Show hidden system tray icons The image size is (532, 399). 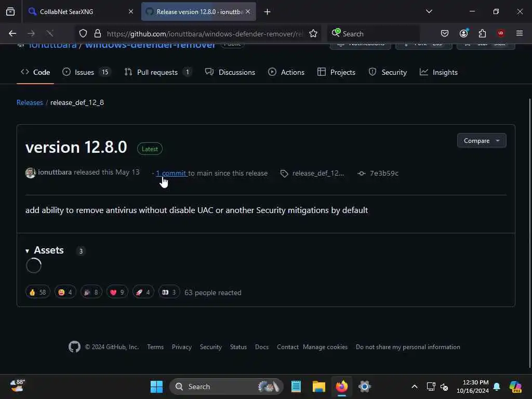click(414, 387)
